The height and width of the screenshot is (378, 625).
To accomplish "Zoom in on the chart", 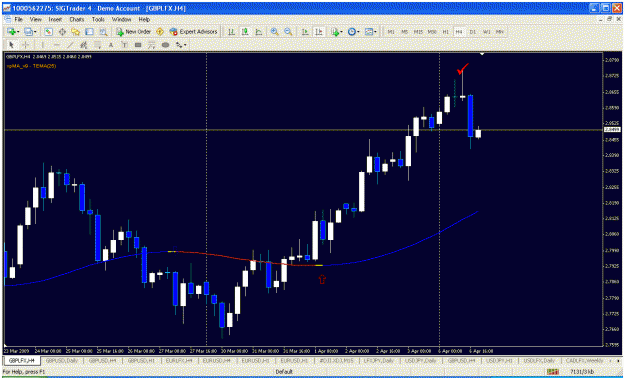I will point(274,32).
